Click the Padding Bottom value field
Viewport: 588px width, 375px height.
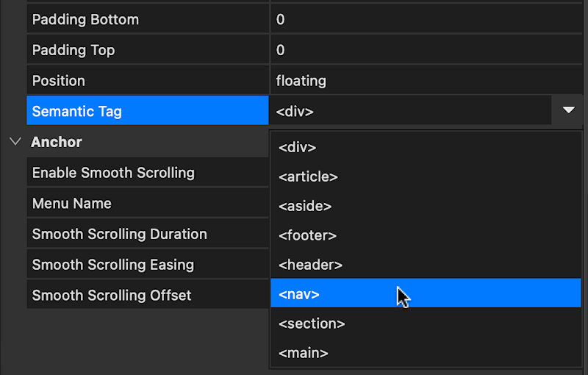(x=426, y=20)
